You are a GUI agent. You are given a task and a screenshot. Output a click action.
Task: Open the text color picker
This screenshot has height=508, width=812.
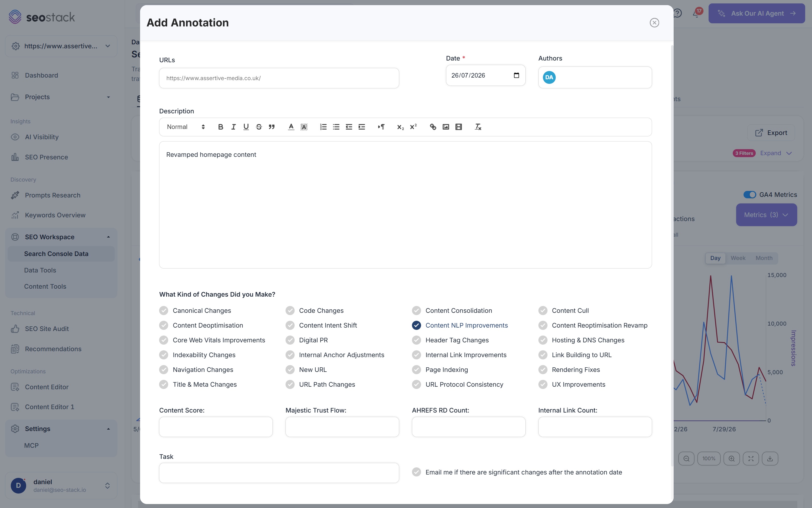(x=291, y=127)
